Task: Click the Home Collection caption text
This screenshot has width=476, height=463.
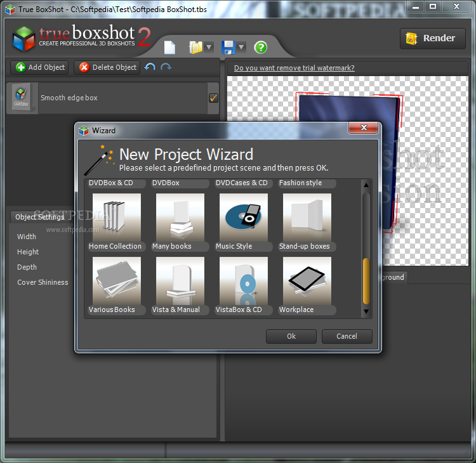Action: pyautogui.click(x=115, y=246)
